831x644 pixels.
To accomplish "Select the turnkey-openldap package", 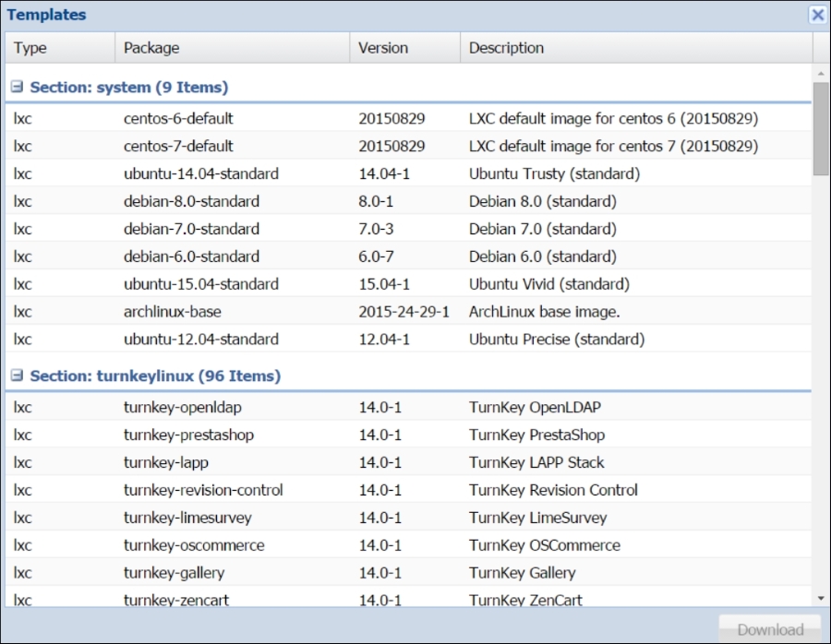I will [182, 407].
